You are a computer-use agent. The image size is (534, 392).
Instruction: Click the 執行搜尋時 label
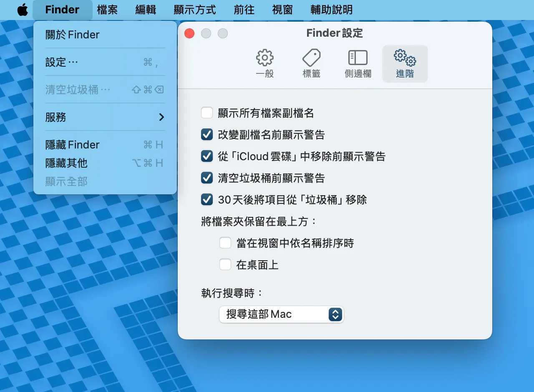232,293
